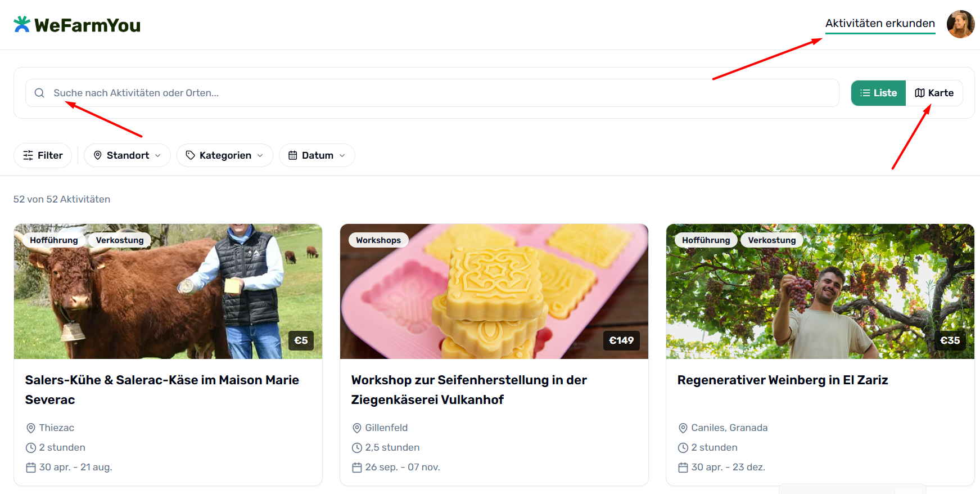Open the user profile avatar
Image resolution: width=980 pixels, height=494 pixels.
tap(960, 24)
